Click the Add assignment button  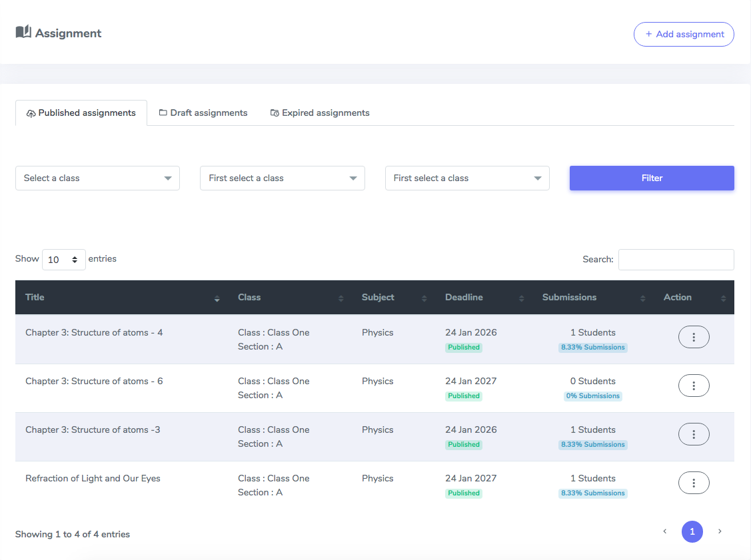684,34
